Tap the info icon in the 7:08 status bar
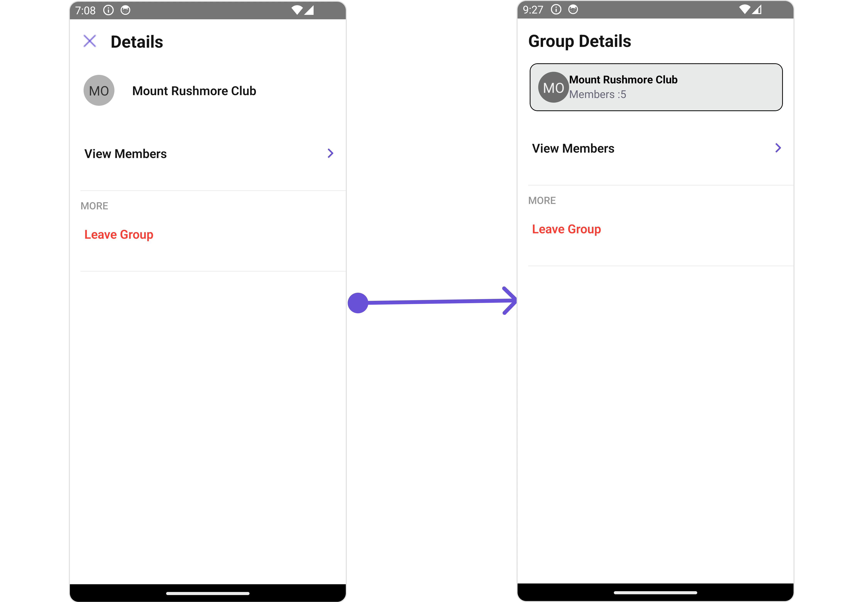Screen dimensions: 868x602 tap(109, 10)
